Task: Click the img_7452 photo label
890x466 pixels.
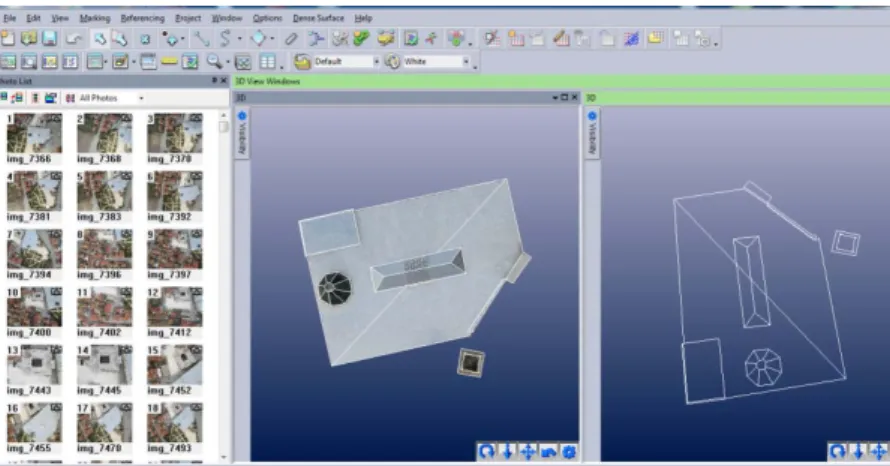Action: [169, 391]
